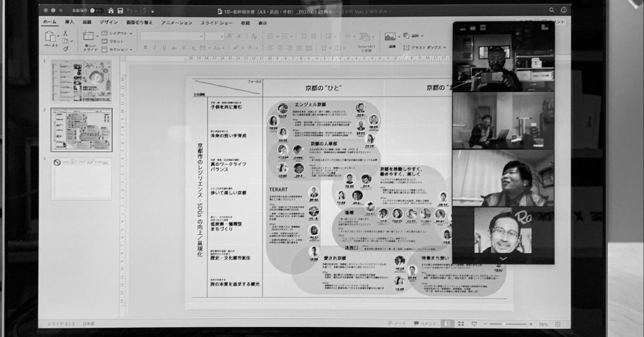
Task: Click the feedback smiley face icon
Action: pos(564,10)
